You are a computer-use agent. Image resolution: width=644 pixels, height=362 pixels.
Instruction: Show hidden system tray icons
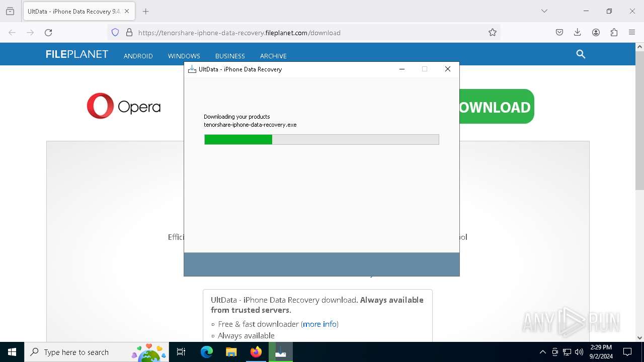pyautogui.click(x=542, y=352)
